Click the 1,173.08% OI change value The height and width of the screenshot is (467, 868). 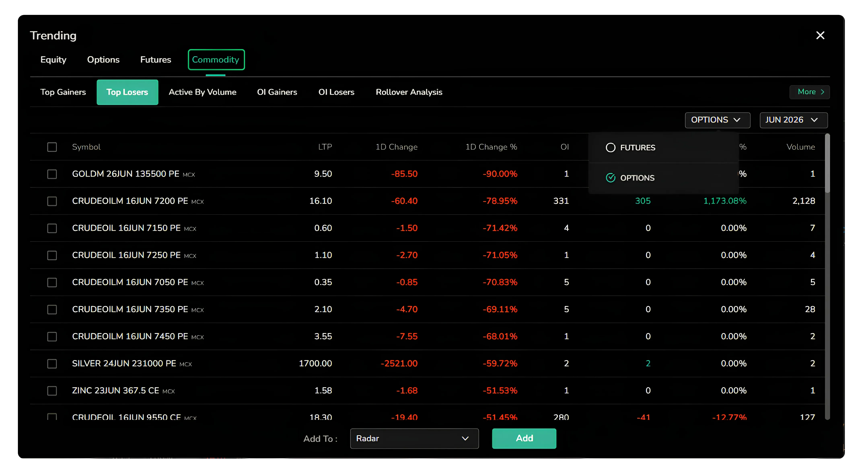tap(725, 201)
